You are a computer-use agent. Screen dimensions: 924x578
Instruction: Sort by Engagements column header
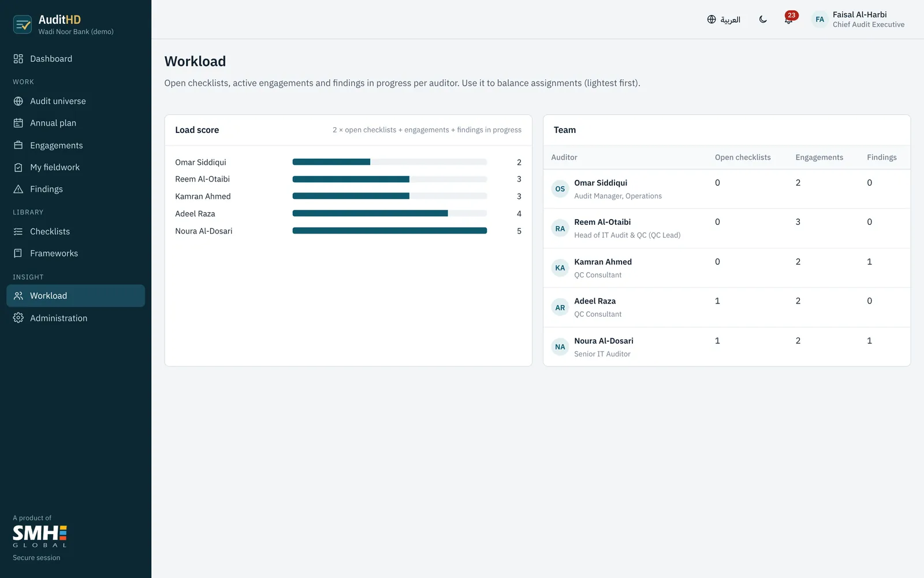[819, 157]
